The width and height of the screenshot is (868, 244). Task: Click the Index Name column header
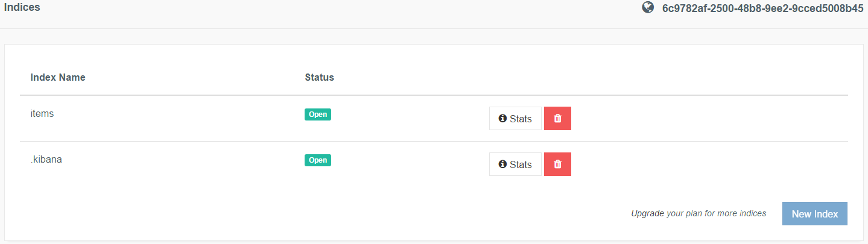coord(58,78)
